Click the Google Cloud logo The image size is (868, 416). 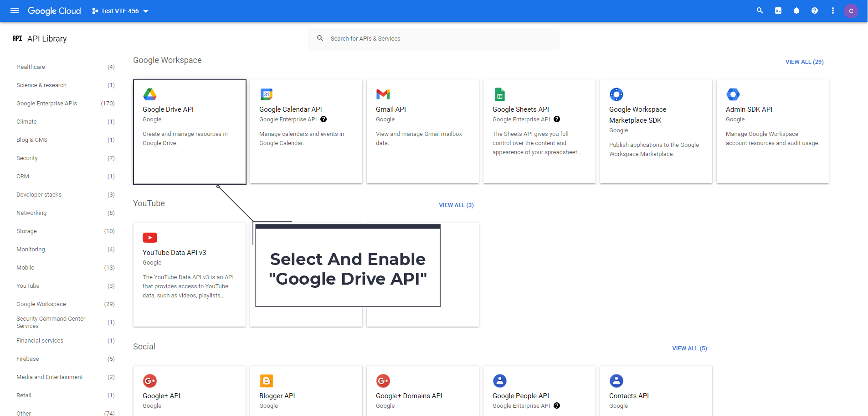(54, 11)
